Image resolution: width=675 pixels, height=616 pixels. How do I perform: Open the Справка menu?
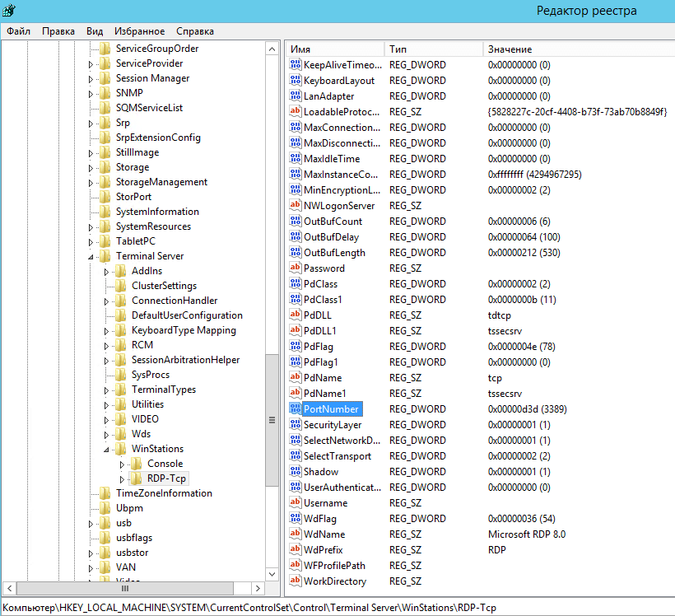tap(195, 31)
